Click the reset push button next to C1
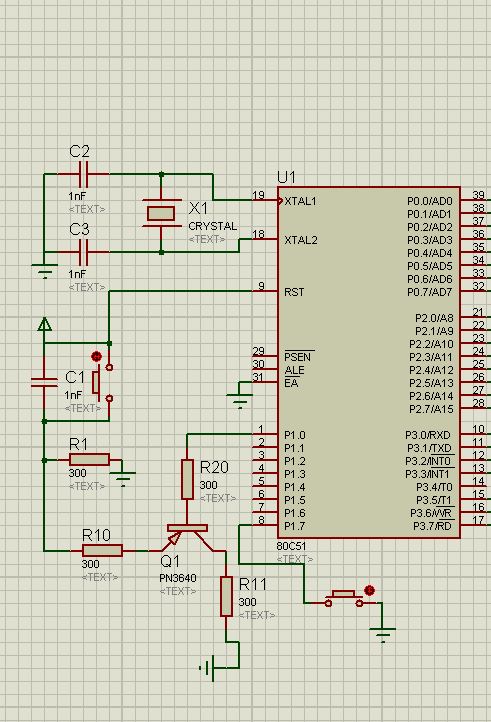 pyautogui.click(x=103, y=382)
